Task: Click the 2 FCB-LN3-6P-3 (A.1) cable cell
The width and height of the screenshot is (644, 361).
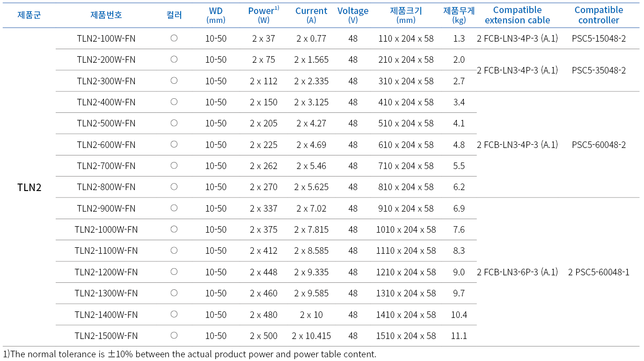Action: tap(517, 272)
